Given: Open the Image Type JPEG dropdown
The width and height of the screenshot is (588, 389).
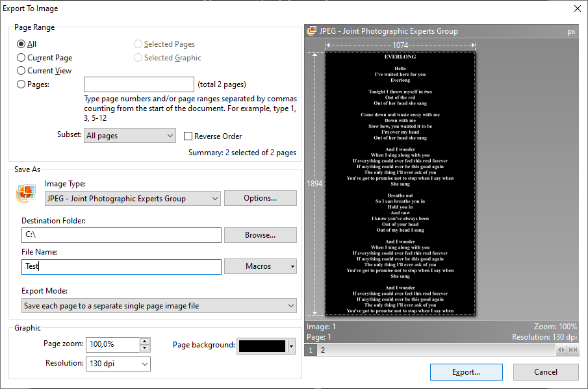Looking at the screenshot, I should [133, 198].
